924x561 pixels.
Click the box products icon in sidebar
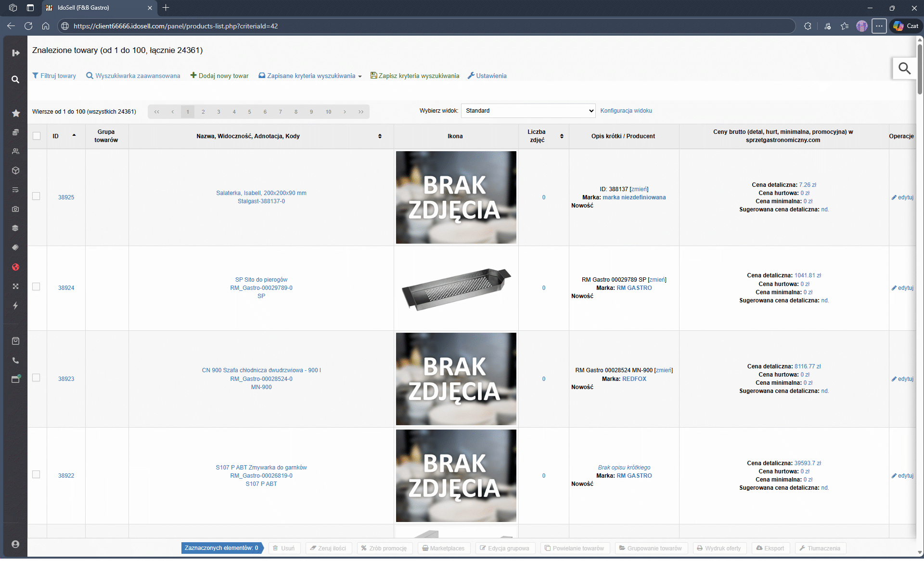click(15, 170)
